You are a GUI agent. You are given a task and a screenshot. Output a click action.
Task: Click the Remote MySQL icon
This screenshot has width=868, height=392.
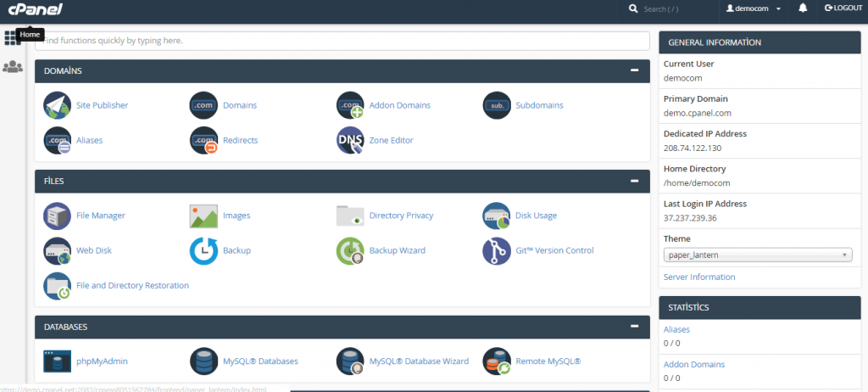[496, 361]
